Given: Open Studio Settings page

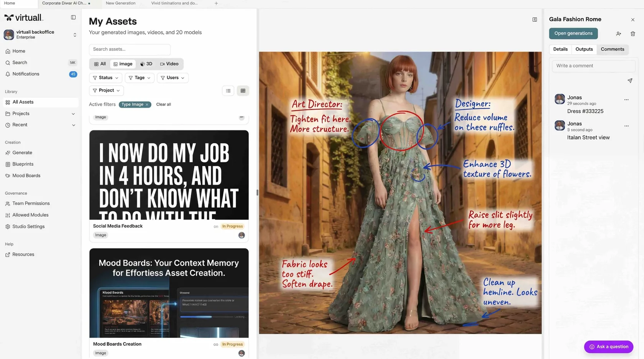Looking at the screenshot, I should pos(28,226).
